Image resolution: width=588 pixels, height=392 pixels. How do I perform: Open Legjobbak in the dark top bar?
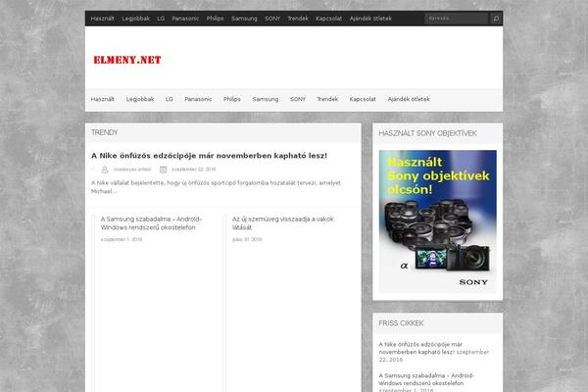136,19
